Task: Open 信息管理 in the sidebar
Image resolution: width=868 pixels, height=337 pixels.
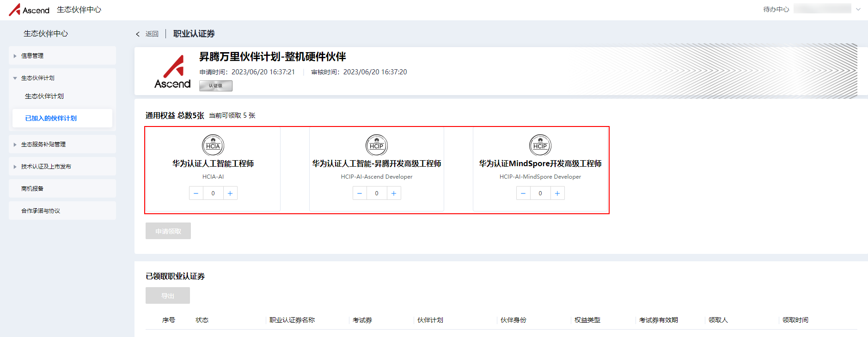Action: 62,55
